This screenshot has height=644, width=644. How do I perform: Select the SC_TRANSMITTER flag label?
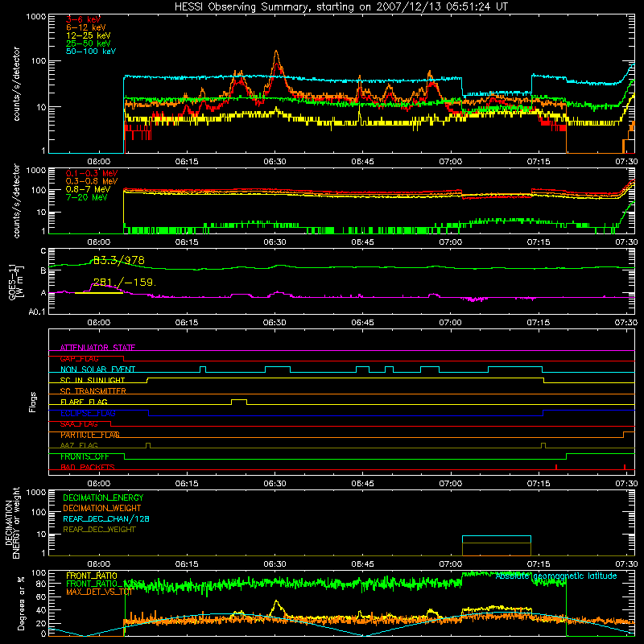93,391
